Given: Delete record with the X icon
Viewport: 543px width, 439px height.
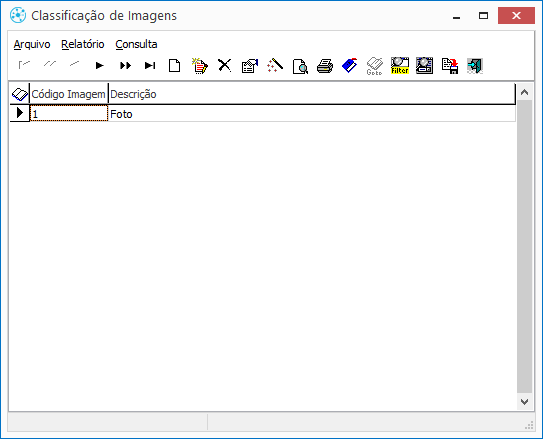Looking at the screenshot, I should tap(225, 65).
